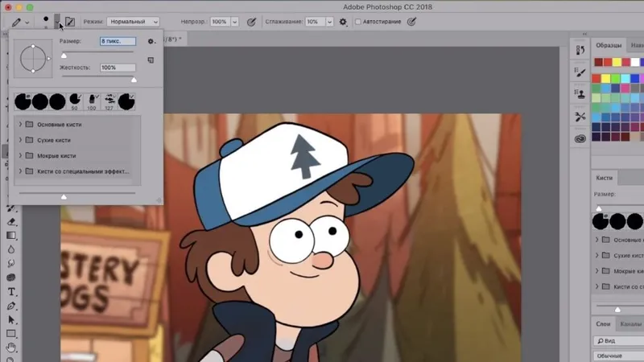The height and width of the screenshot is (362, 644).
Task: Click the Жесткость slider handle
Action: [x=134, y=80]
